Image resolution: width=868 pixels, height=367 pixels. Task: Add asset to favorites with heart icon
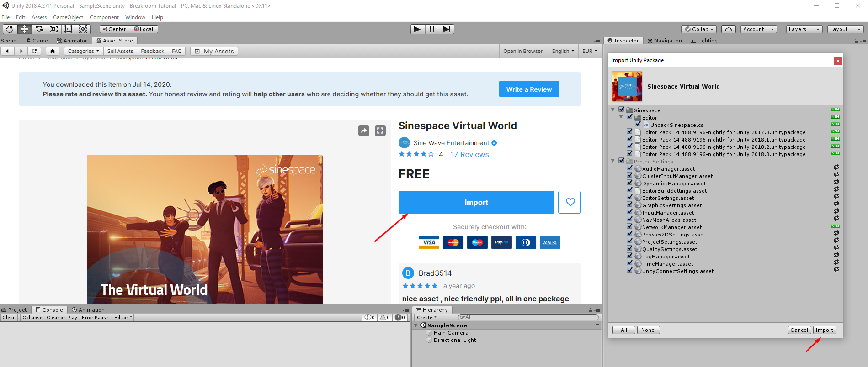[570, 202]
